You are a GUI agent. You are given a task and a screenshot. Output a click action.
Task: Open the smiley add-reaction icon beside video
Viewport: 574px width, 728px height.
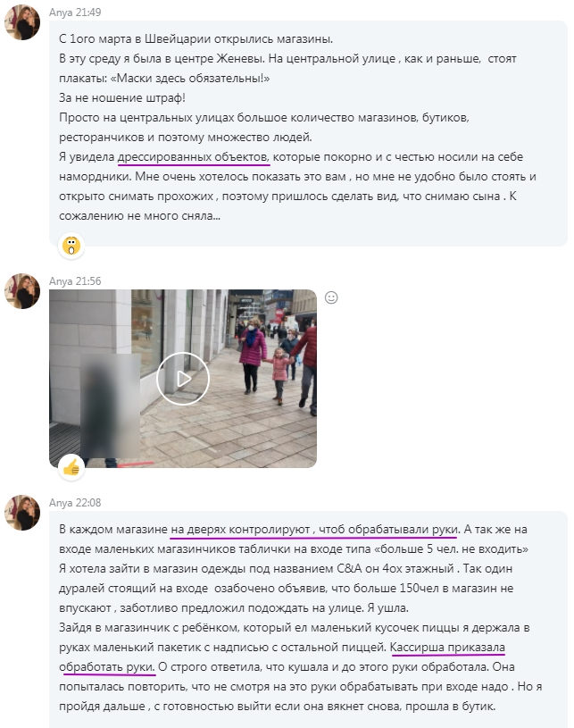[331, 297]
